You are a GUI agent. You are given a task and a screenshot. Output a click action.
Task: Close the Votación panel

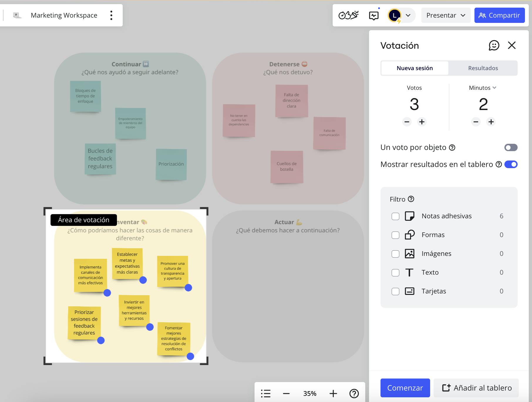point(512,45)
